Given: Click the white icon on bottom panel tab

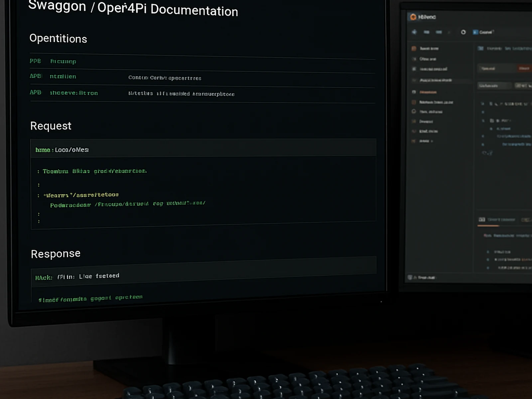Looking at the screenshot, I should tap(481, 219).
